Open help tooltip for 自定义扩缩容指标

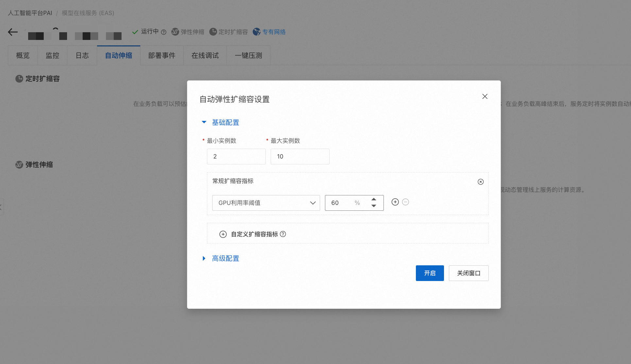pyautogui.click(x=283, y=234)
